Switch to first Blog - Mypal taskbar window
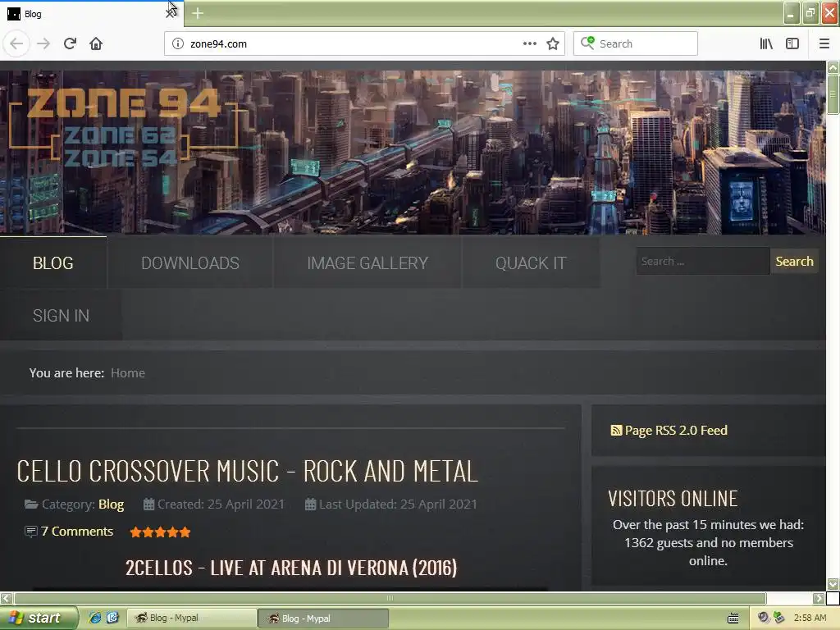This screenshot has width=840, height=630. click(191, 619)
